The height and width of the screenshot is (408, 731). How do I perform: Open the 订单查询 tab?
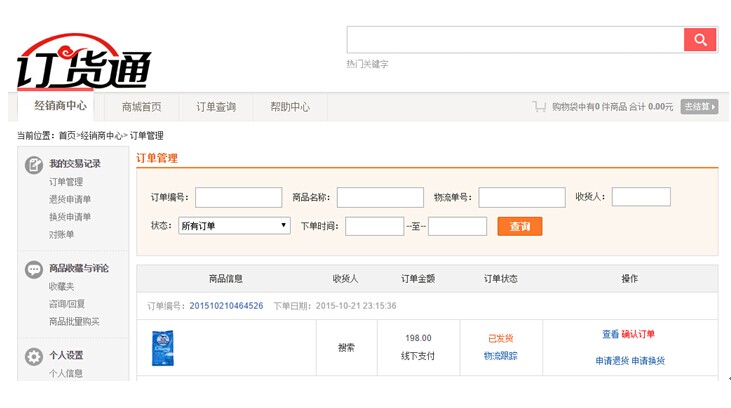coord(216,107)
